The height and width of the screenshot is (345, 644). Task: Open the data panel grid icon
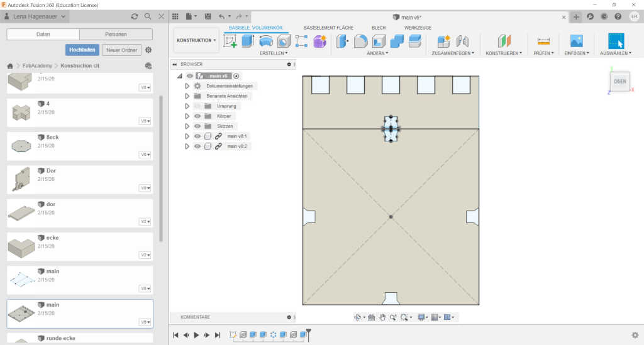[x=175, y=16]
